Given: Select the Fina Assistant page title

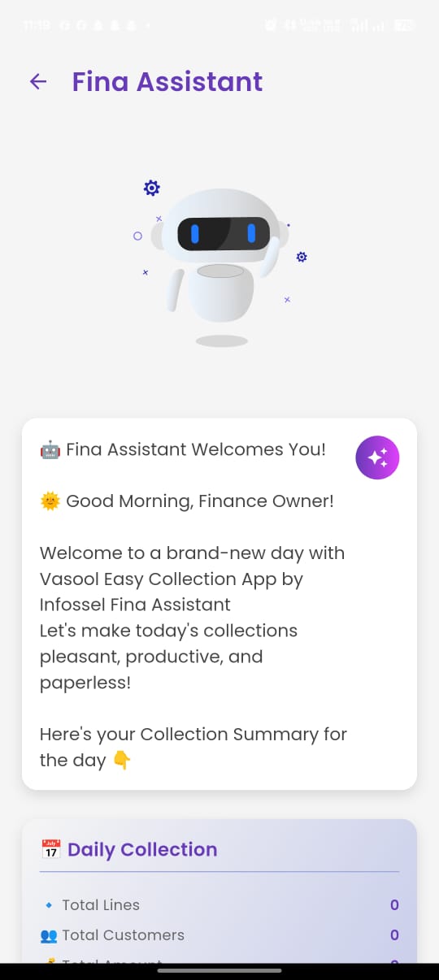Looking at the screenshot, I should tap(167, 81).
